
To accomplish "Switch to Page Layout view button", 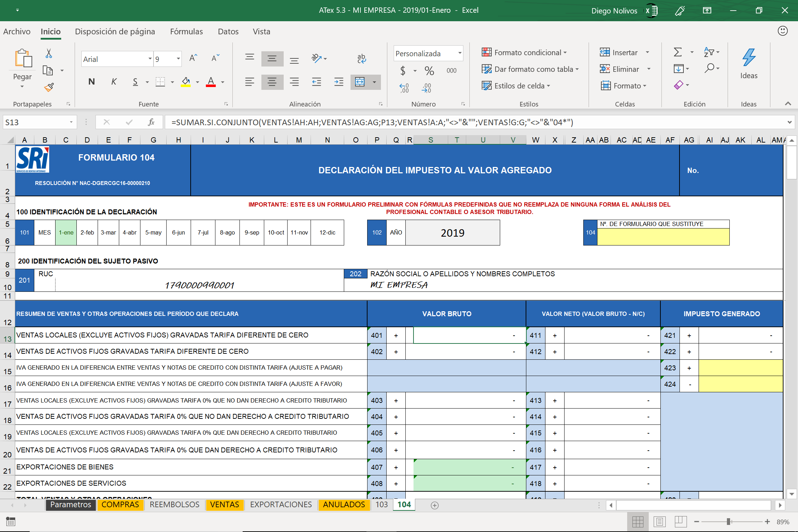I will (660, 522).
